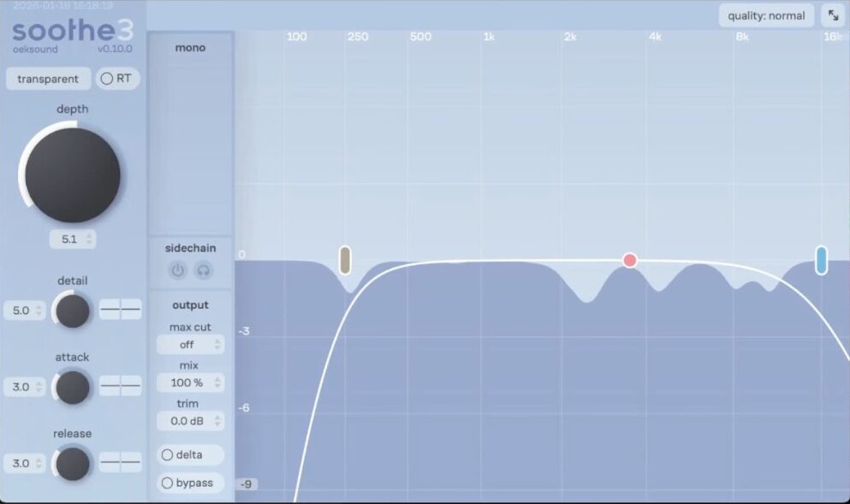Image resolution: width=850 pixels, height=504 pixels.
Task: Click the expand window arrows icon
Action: click(x=833, y=15)
